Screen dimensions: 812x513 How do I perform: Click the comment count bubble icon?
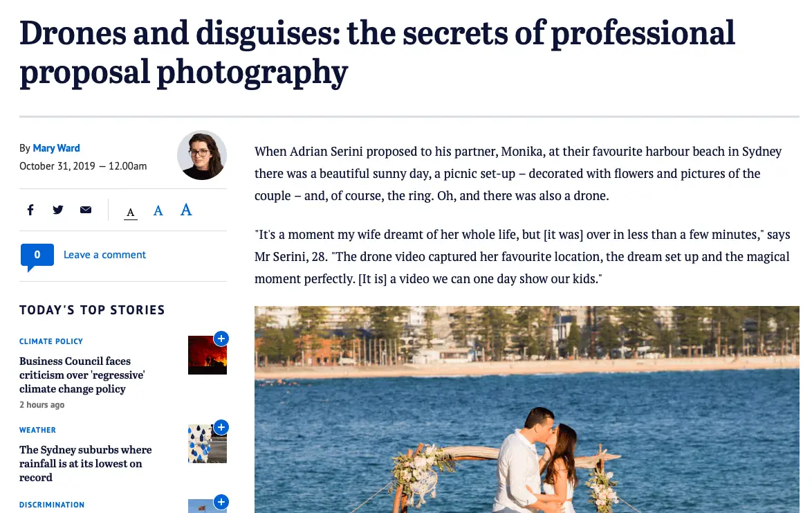point(37,257)
